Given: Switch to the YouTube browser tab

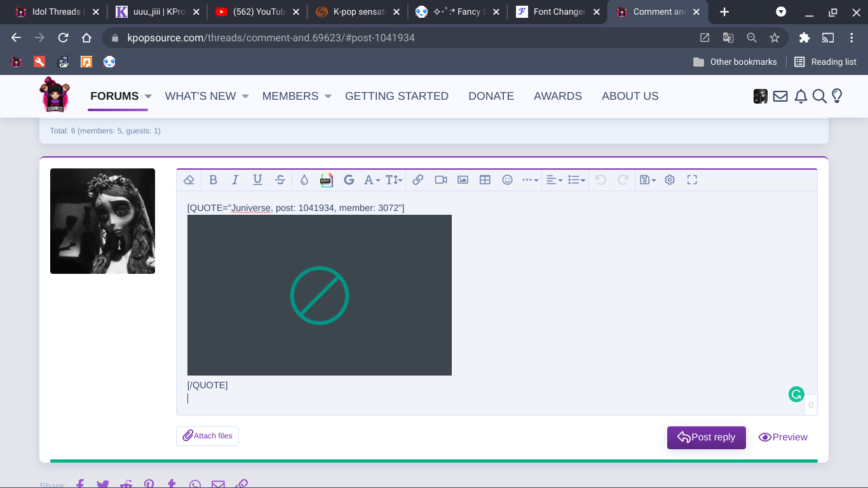Looking at the screenshot, I should pos(257,12).
